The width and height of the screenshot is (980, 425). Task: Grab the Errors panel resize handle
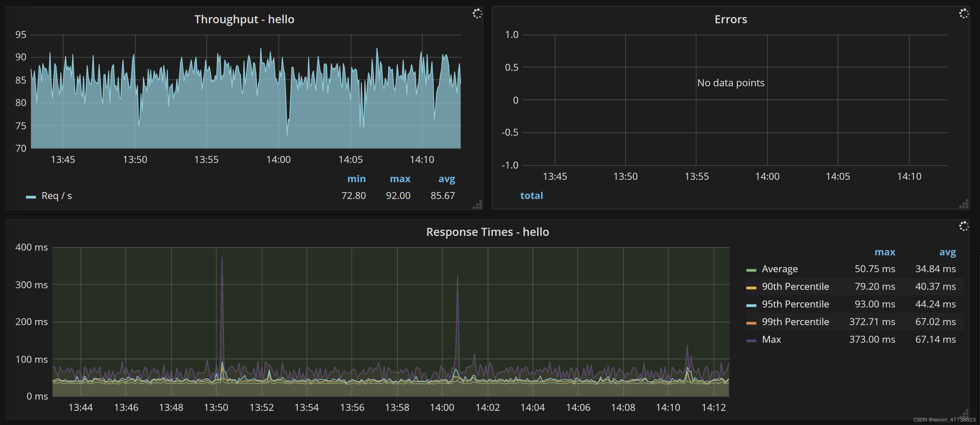964,204
